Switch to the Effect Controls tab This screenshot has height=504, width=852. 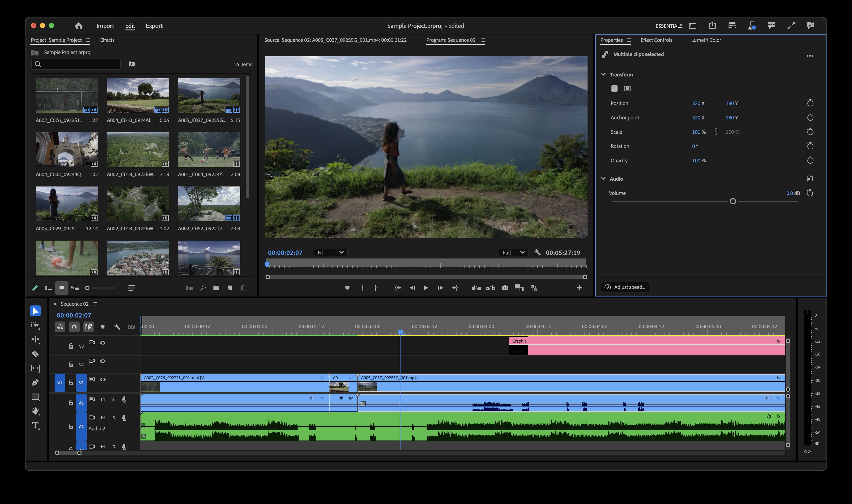point(656,40)
